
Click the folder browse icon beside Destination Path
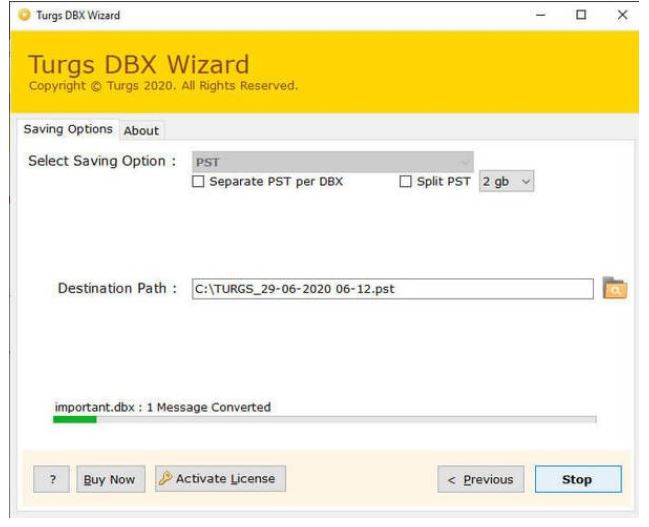615,289
